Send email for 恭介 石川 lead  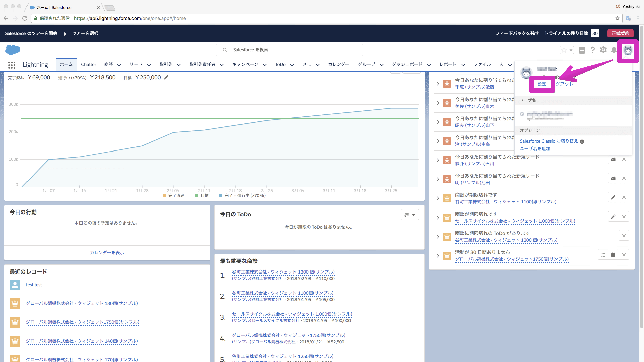coord(613,159)
